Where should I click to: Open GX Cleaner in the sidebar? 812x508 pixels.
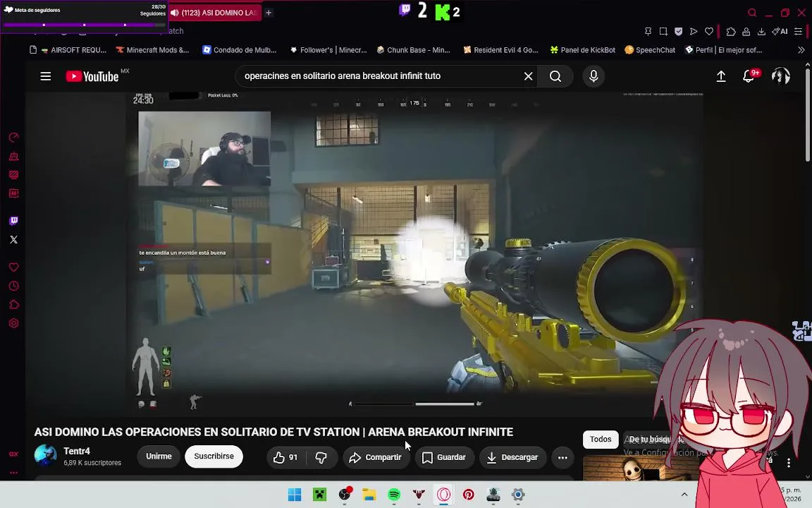click(14, 156)
